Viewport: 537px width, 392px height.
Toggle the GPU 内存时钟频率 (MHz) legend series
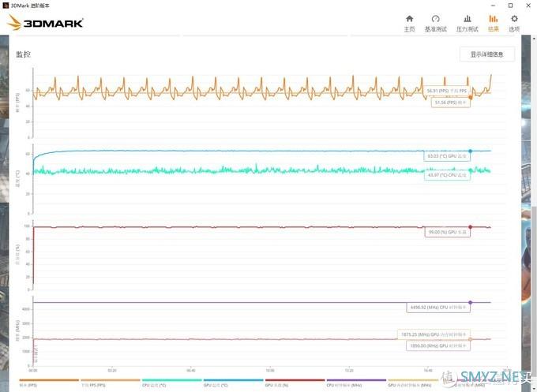tap(413, 383)
